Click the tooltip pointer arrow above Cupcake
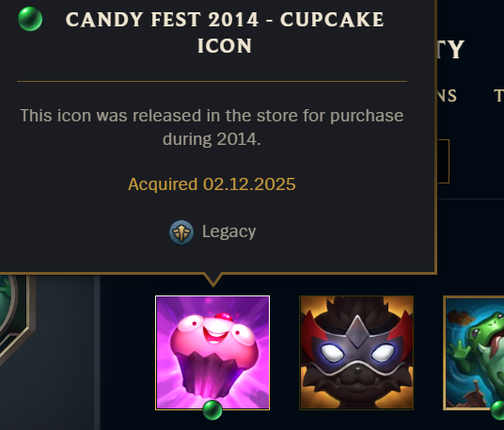The image size is (504, 430). [x=213, y=279]
